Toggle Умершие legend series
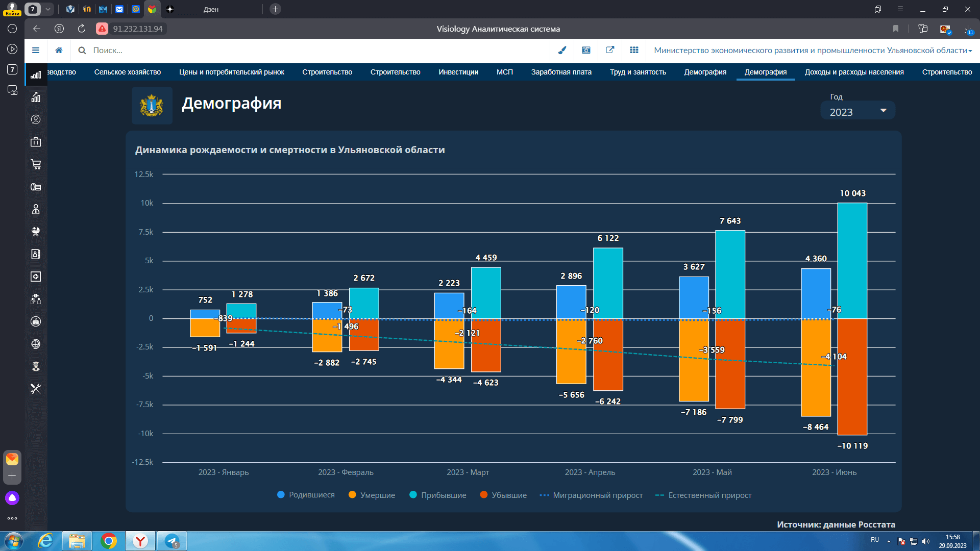980x551 pixels. tap(372, 495)
